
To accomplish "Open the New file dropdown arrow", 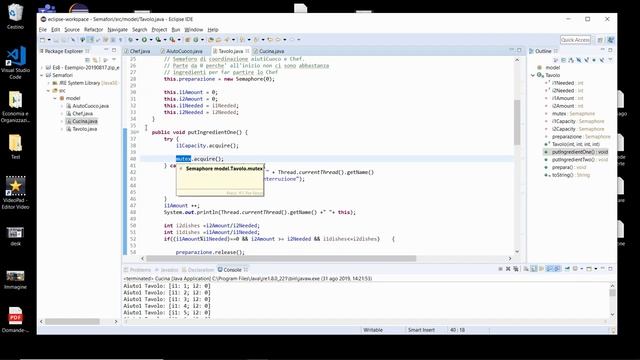I will coord(49,40).
